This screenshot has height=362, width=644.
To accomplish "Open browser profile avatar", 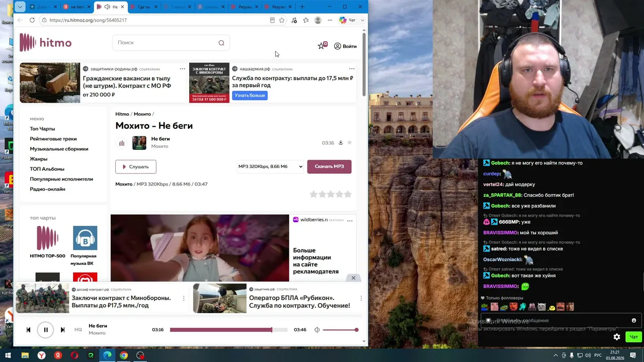I will tap(318, 20).
